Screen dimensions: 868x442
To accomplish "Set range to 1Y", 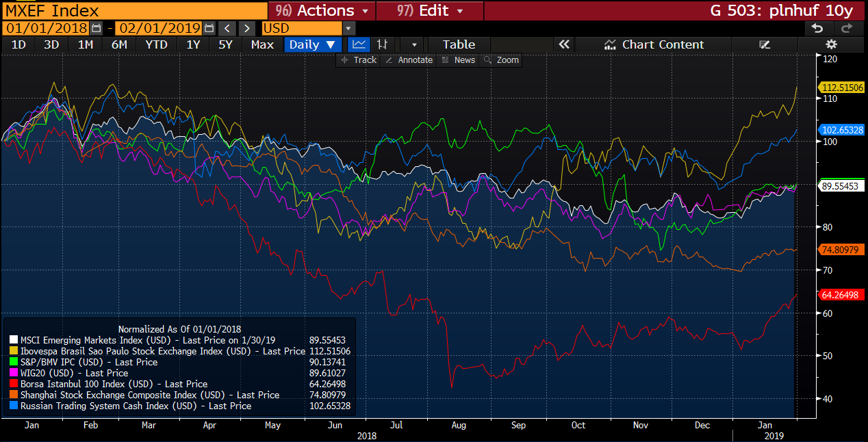I will 193,44.
